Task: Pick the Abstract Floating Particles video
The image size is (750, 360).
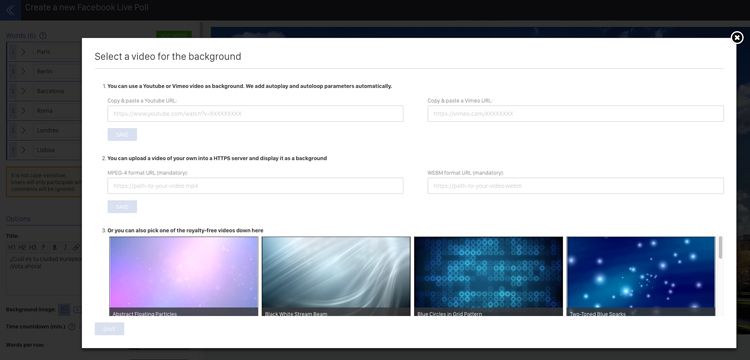Action: click(x=184, y=276)
